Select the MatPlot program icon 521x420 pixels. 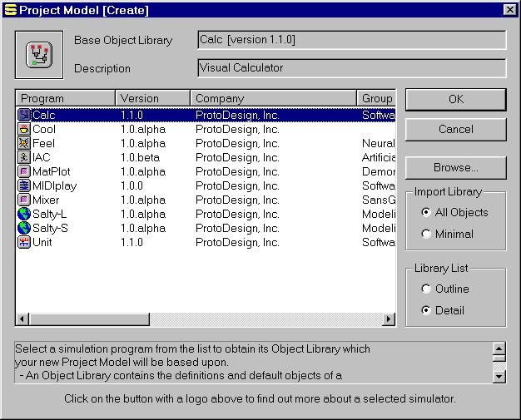[x=24, y=172]
